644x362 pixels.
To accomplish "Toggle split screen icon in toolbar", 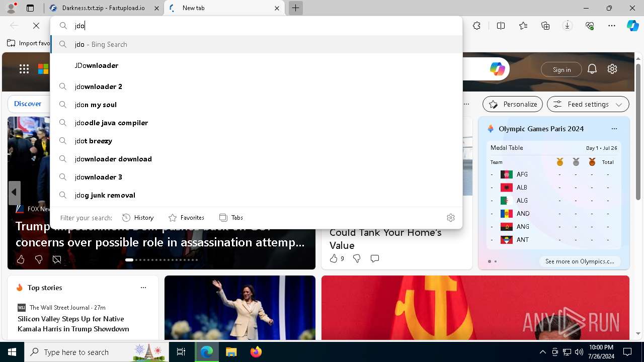I will (x=501, y=26).
